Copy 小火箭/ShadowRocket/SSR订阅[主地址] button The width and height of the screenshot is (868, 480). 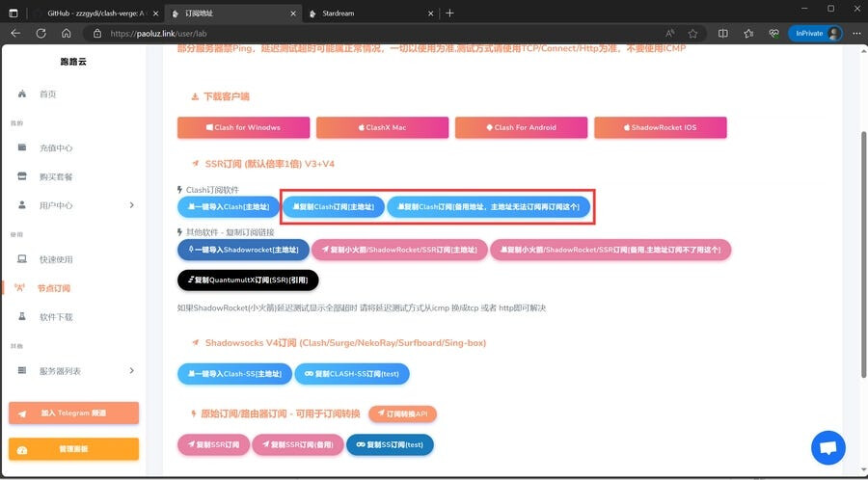(399, 250)
